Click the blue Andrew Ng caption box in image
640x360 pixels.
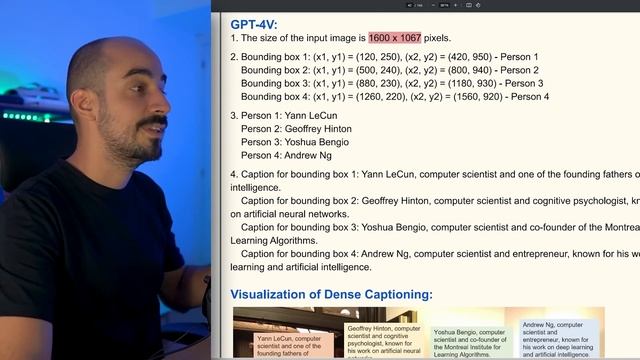point(558,339)
